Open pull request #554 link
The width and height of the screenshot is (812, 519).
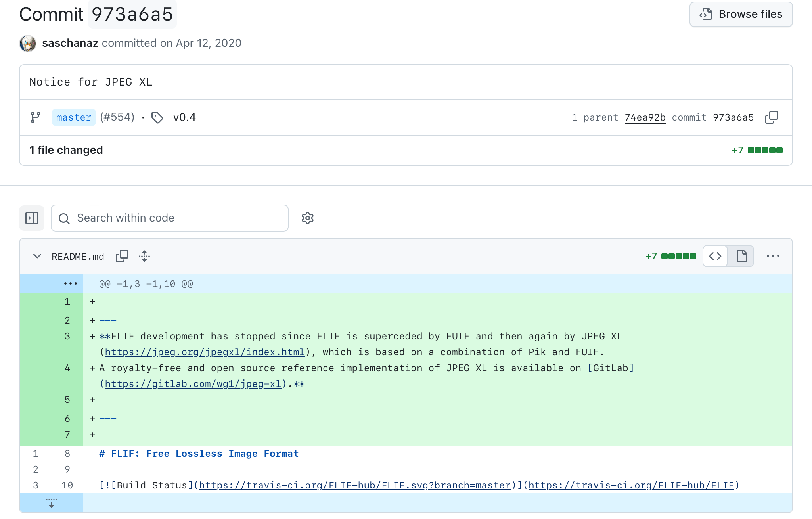(x=117, y=117)
